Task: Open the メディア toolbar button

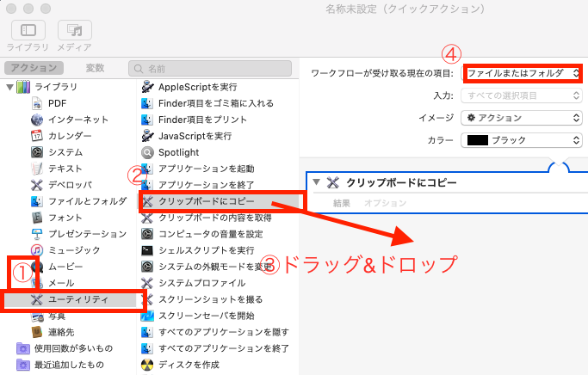Action: coord(75,30)
